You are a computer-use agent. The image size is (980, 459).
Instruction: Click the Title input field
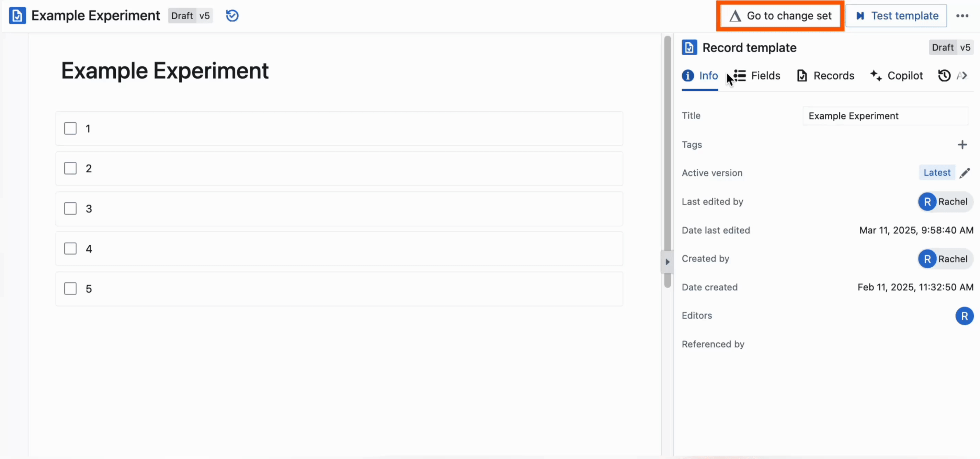(885, 116)
